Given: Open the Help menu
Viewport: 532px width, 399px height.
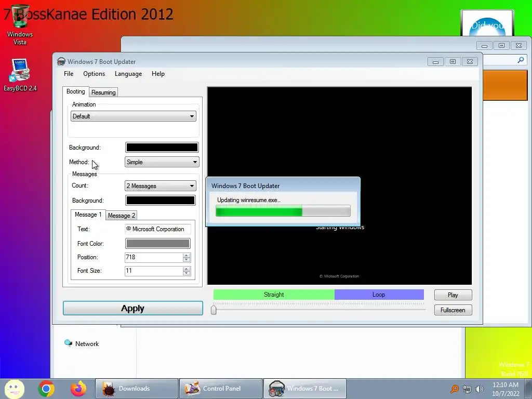Looking at the screenshot, I should (158, 74).
